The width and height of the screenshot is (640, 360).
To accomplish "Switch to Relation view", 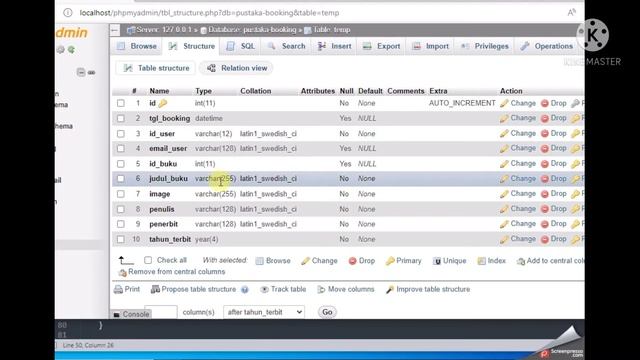I will 237,68.
